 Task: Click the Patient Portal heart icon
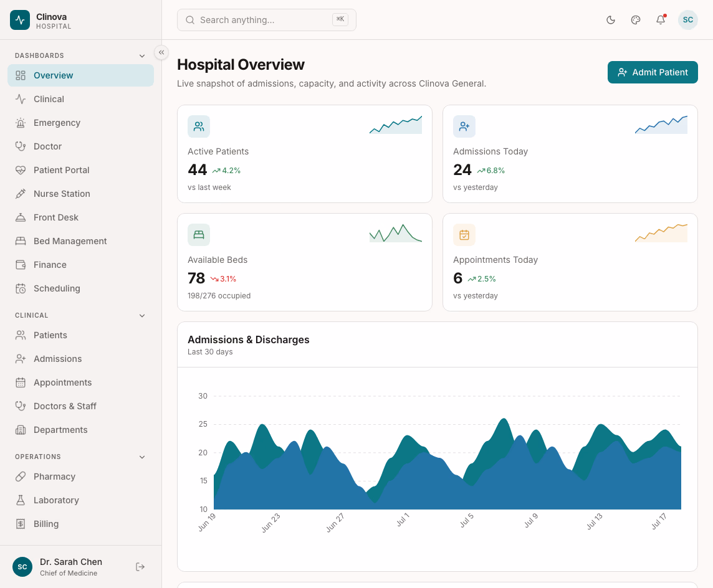(21, 170)
